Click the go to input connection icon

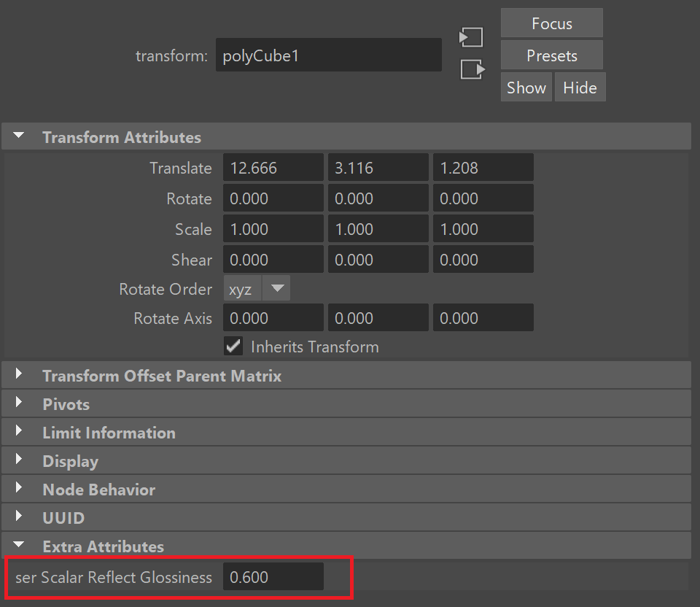(471, 37)
